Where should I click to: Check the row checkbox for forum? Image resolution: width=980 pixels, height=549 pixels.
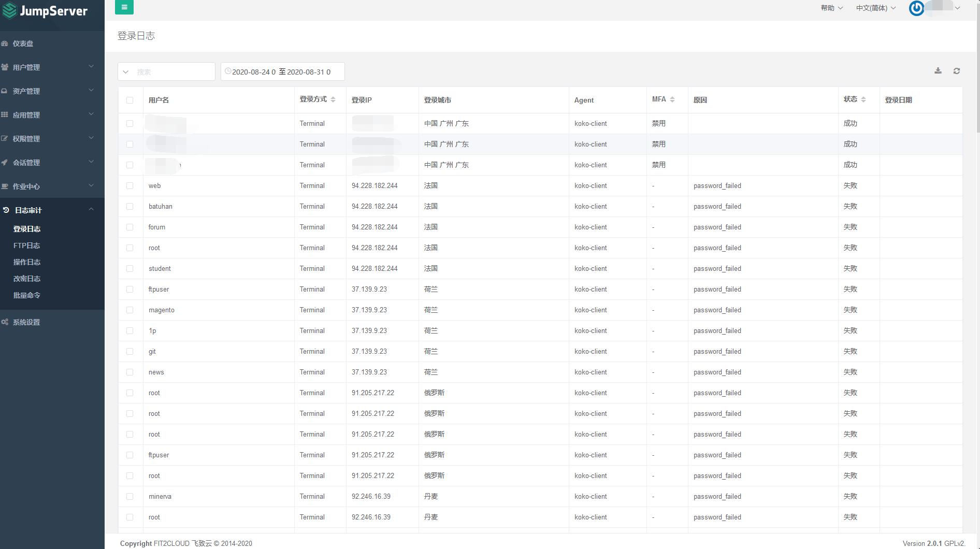129,227
